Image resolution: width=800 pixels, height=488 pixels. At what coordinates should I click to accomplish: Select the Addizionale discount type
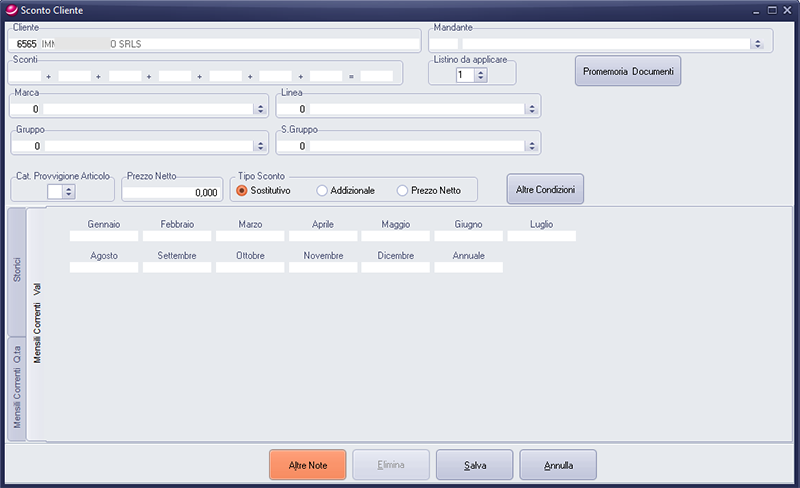tap(322, 190)
